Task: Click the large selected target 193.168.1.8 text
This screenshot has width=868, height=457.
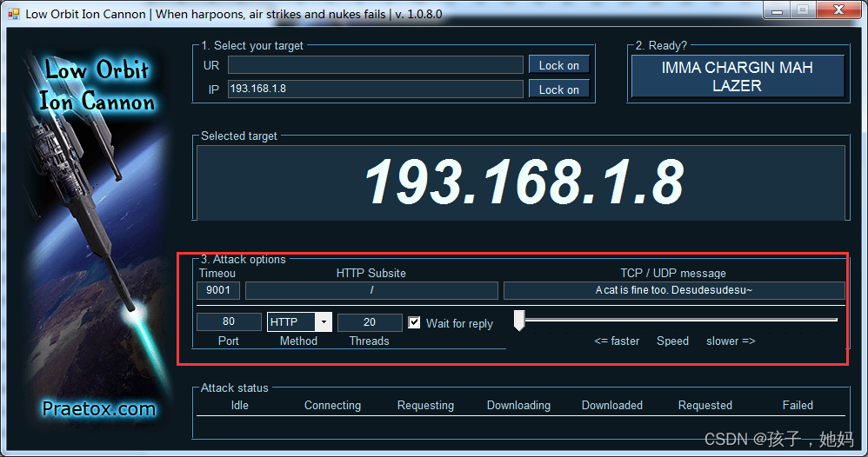Action: tap(523, 182)
